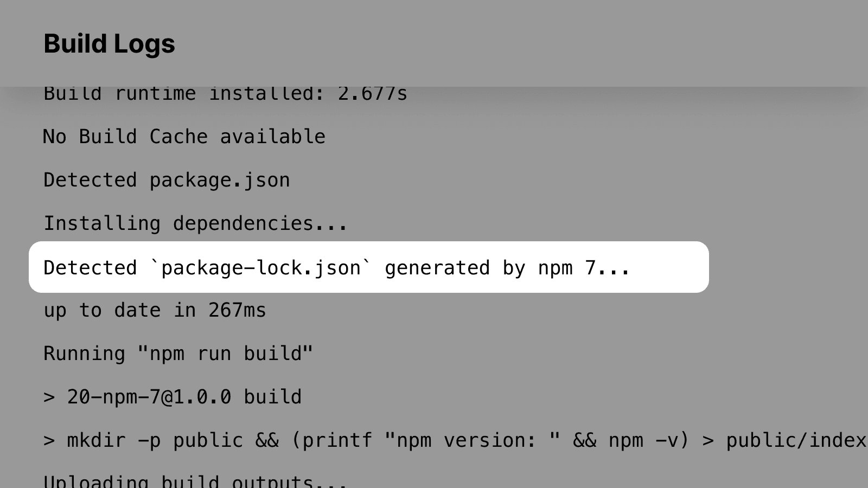Viewport: 868px width, 488px height.
Task: Click the `package-lock.json` filename in backticks
Action: pyautogui.click(x=261, y=268)
